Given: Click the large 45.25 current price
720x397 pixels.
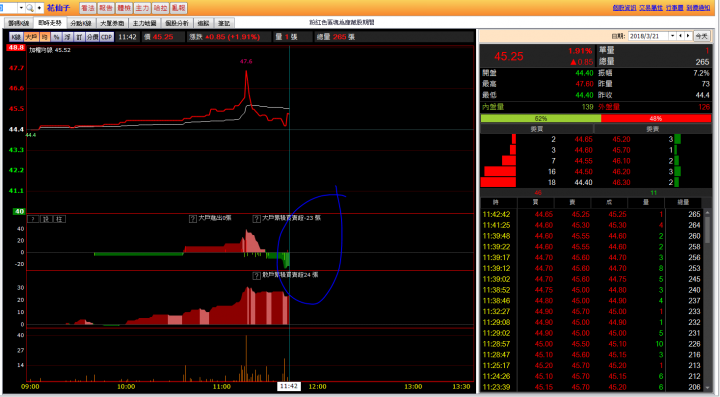Looking at the screenshot, I should click(x=509, y=56).
